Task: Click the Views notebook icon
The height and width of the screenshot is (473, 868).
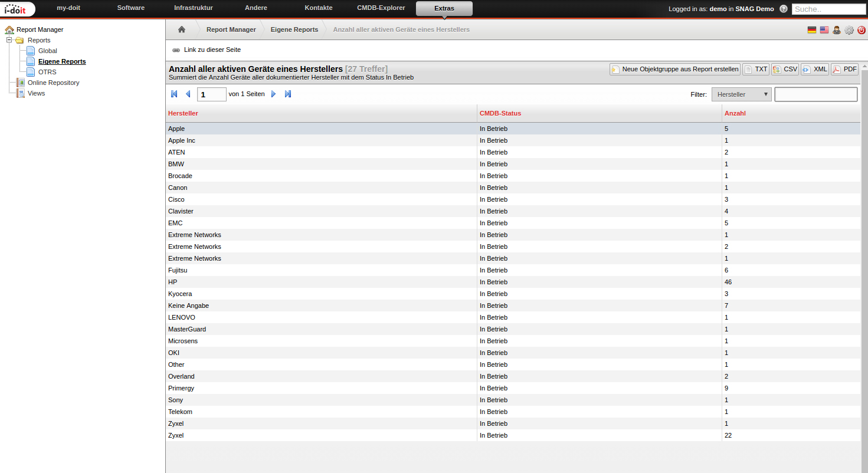Action: [21, 93]
